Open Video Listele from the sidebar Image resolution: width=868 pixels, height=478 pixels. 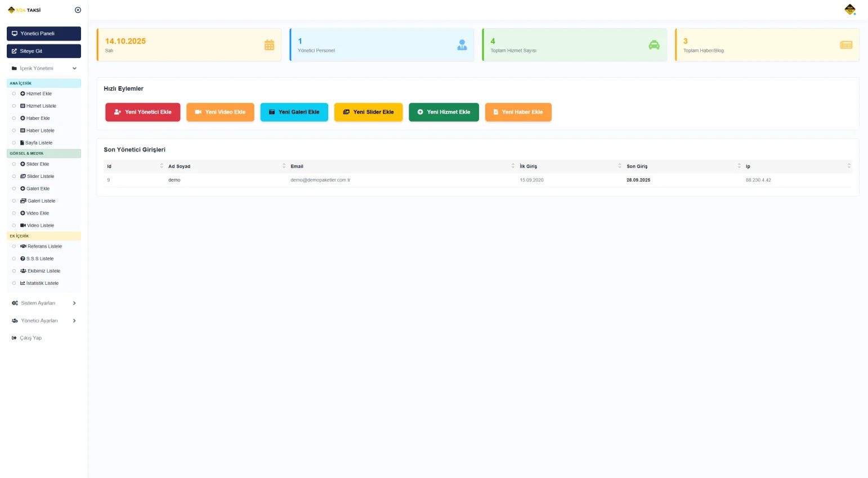pos(40,225)
